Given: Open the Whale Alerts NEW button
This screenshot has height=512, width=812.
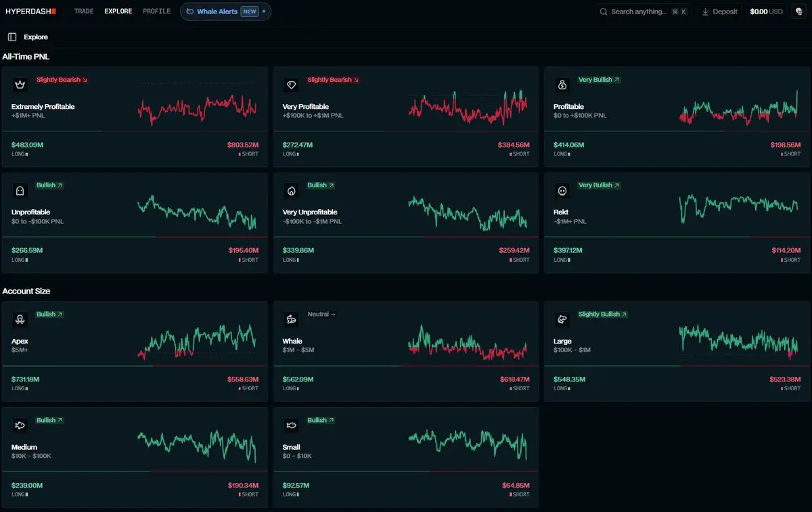Looking at the screenshot, I should (225, 11).
